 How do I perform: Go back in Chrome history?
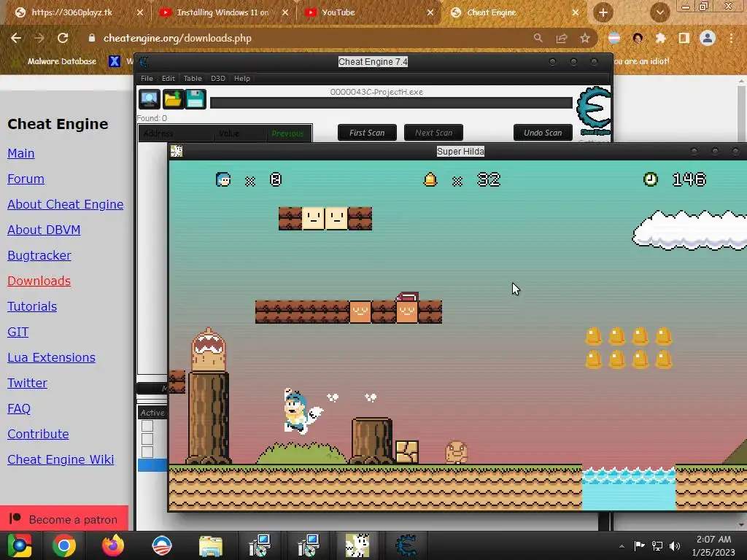tap(16, 38)
